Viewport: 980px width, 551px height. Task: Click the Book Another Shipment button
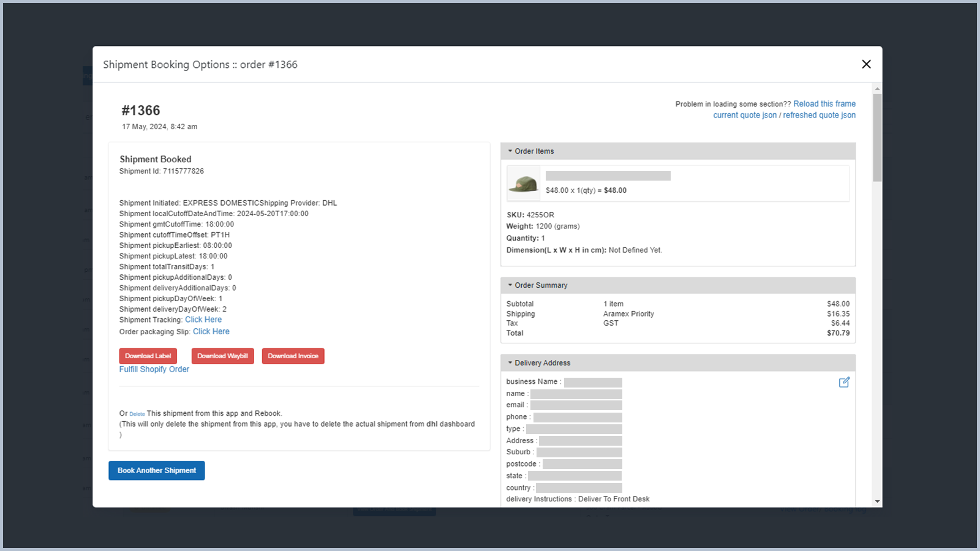[x=157, y=471]
